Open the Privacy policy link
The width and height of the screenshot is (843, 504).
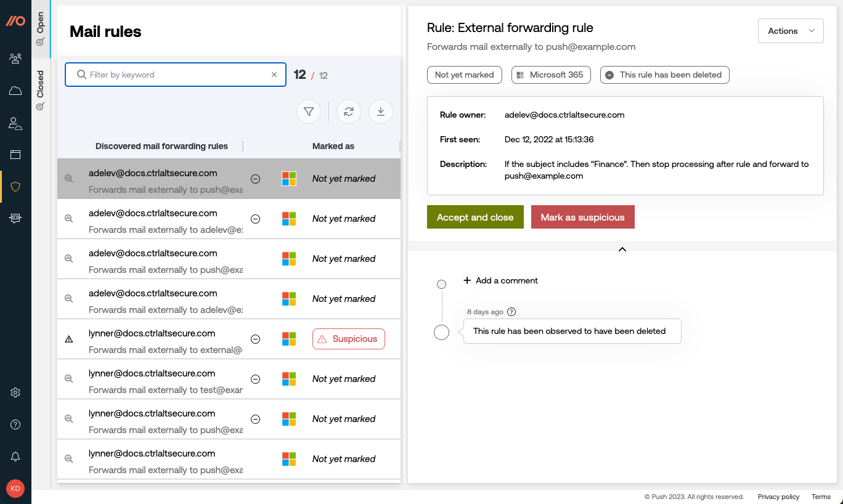coord(778,497)
